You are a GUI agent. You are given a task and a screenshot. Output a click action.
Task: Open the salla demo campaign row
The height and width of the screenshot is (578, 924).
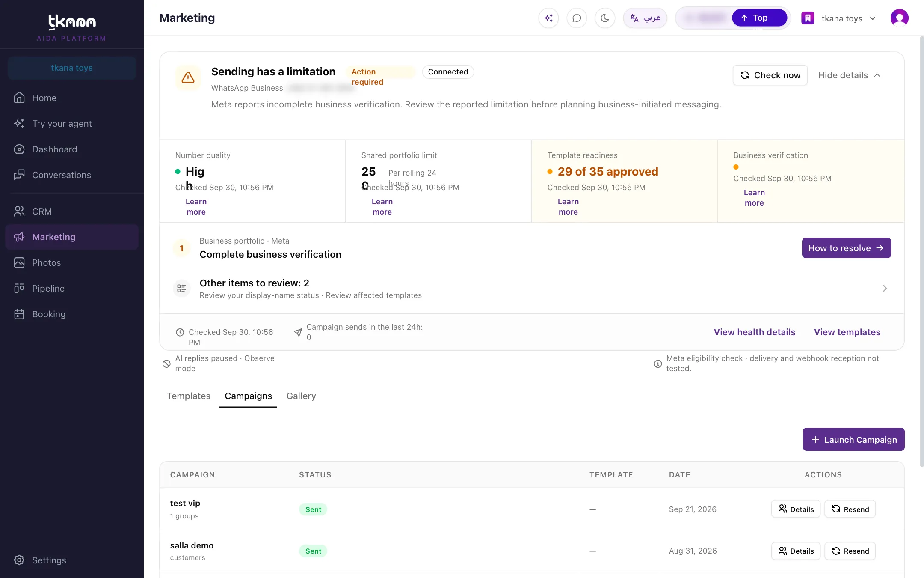[532, 551]
